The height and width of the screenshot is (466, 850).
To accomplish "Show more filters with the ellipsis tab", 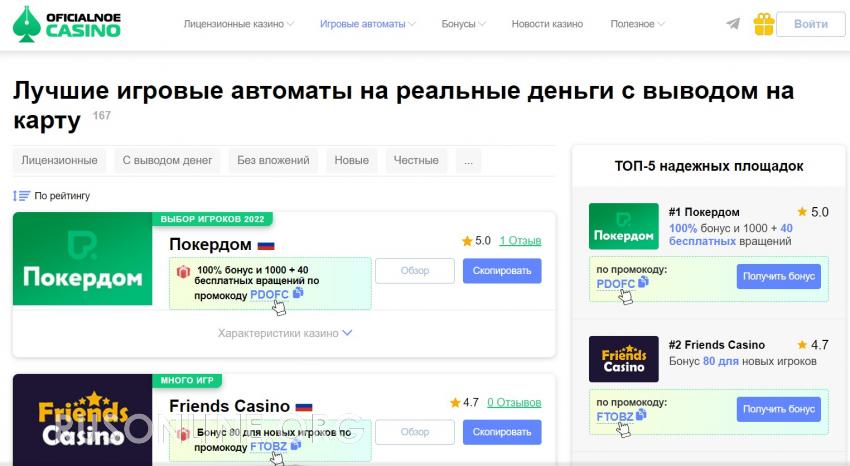I will click(468, 160).
